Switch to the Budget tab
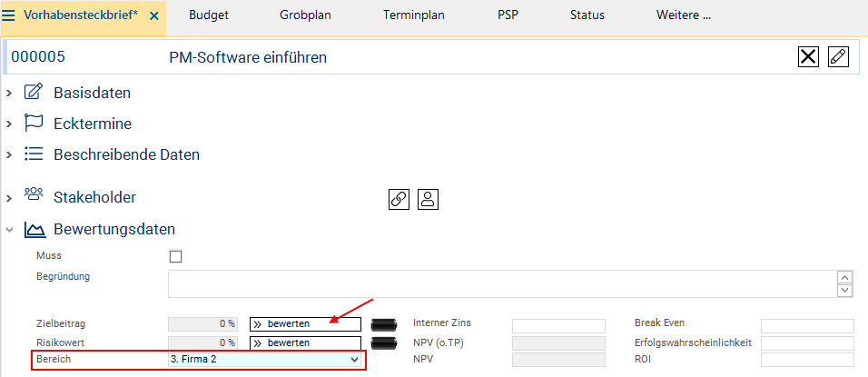This screenshot has height=377, width=868. tap(209, 15)
